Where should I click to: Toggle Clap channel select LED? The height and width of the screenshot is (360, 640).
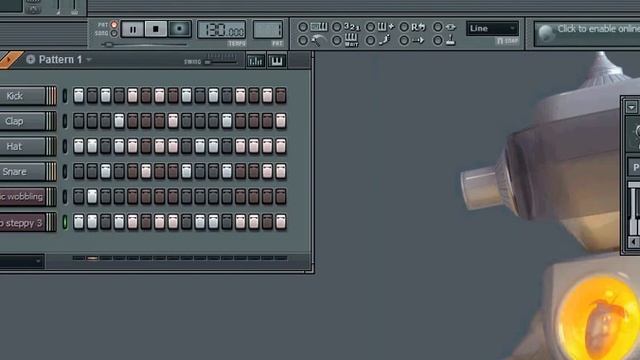point(64,121)
